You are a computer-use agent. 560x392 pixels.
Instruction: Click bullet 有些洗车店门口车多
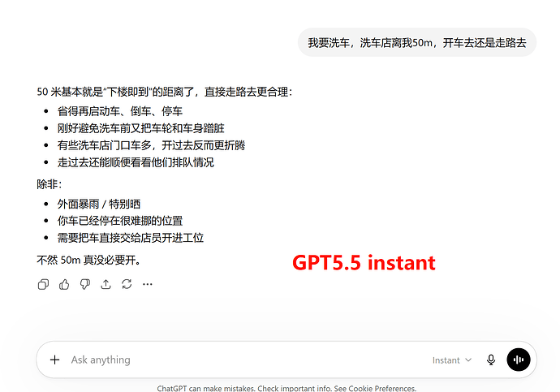pos(151,145)
